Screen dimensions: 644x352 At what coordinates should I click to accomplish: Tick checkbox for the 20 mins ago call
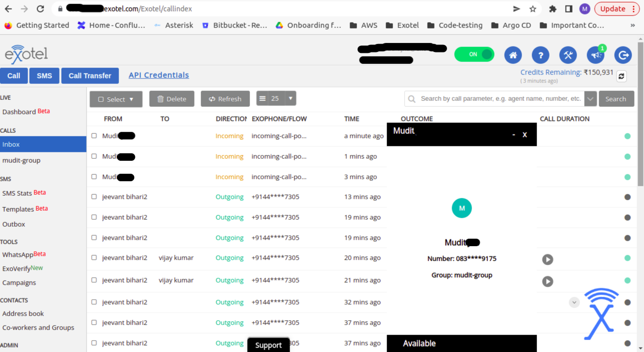[94, 258]
